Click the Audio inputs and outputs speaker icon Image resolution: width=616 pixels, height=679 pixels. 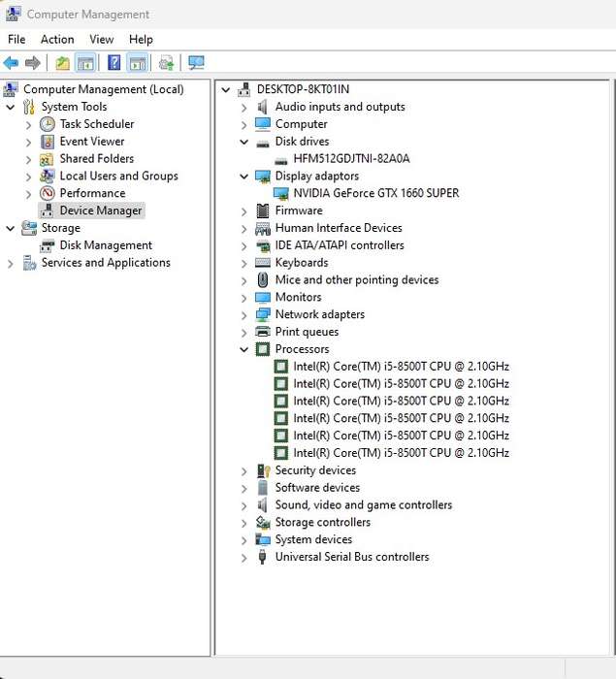263,107
